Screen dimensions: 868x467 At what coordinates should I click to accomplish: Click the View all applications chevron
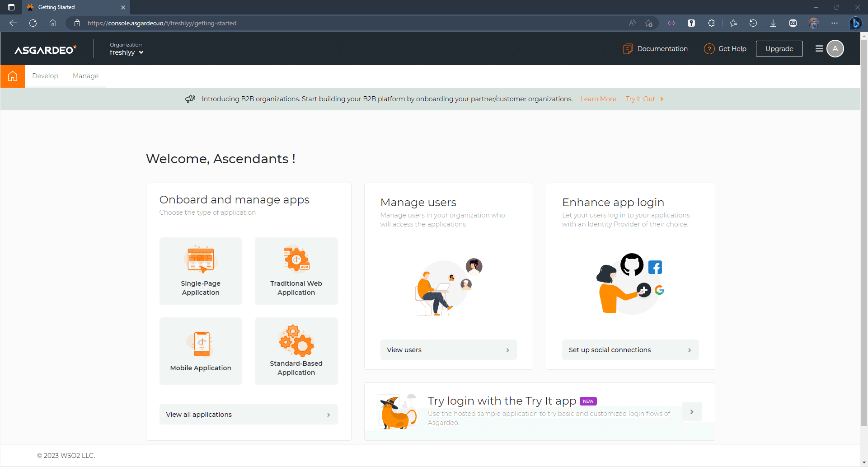click(328, 415)
